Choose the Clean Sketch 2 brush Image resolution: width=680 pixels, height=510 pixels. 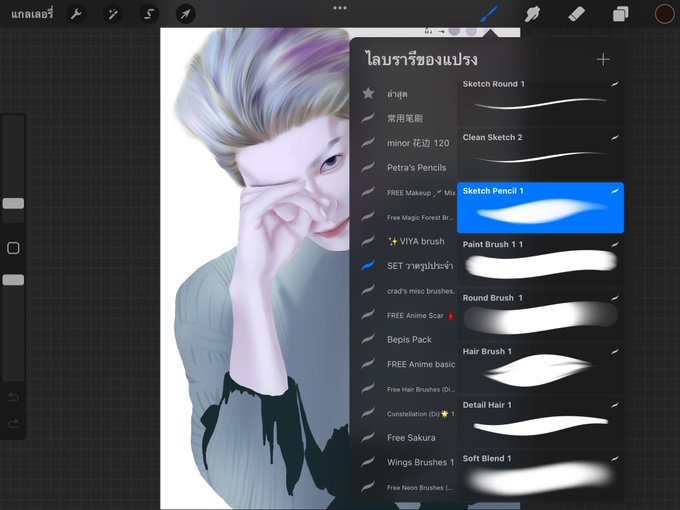540,154
